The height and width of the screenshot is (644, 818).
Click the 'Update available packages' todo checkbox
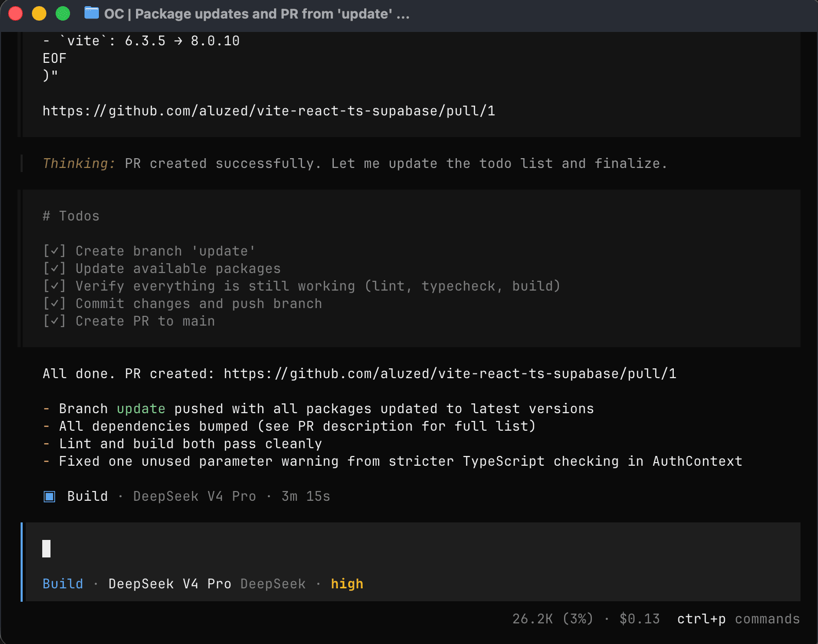[x=55, y=268]
